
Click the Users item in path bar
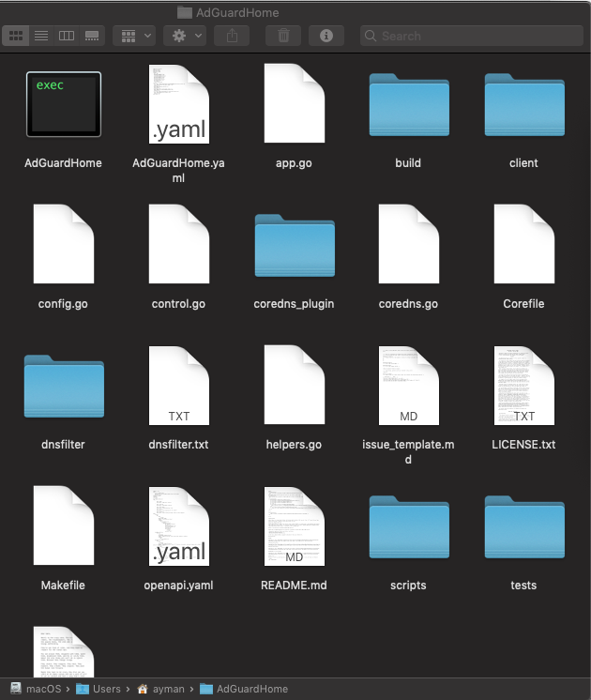pyautogui.click(x=98, y=689)
